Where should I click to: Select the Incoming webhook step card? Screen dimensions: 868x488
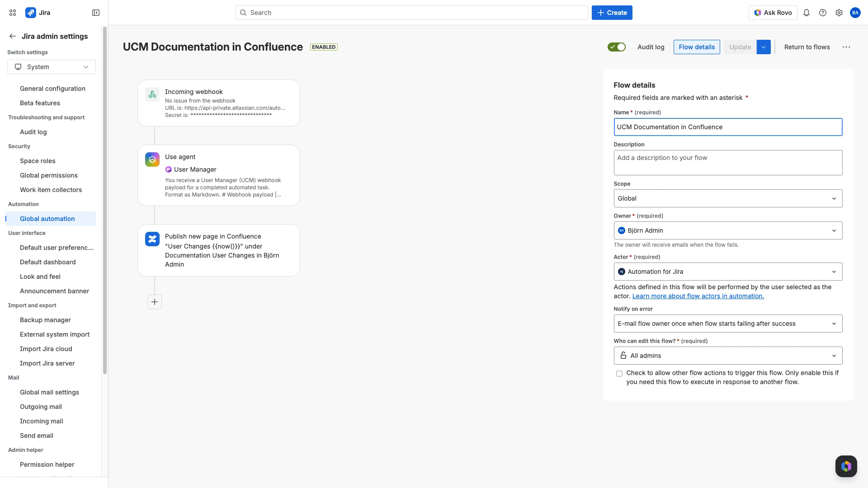(219, 103)
